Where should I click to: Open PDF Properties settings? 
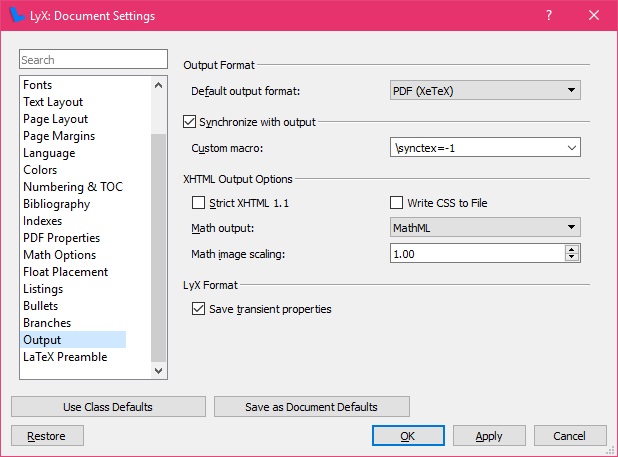pyautogui.click(x=61, y=238)
